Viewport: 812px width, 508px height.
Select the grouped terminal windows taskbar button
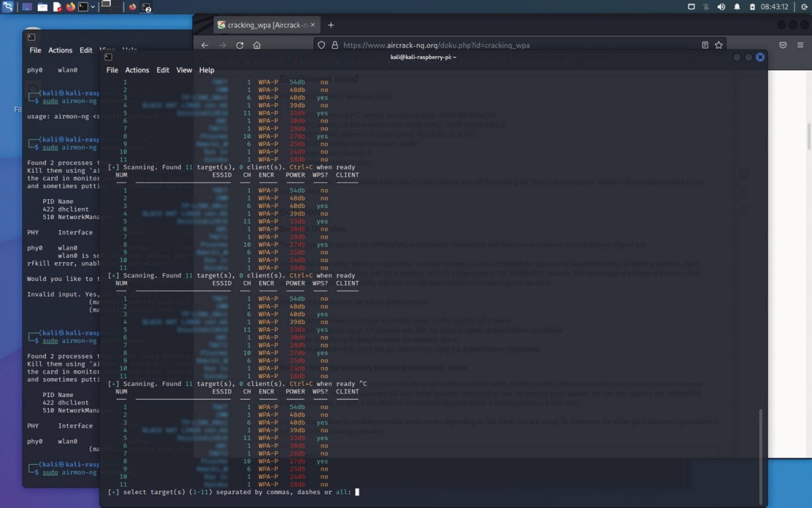click(146, 7)
